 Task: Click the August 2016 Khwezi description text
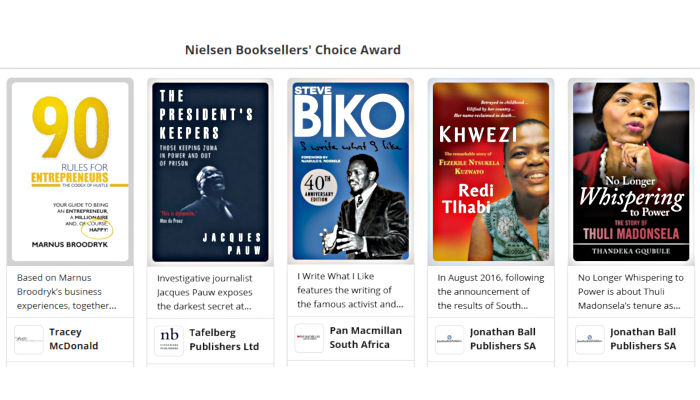tap(490, 291)
